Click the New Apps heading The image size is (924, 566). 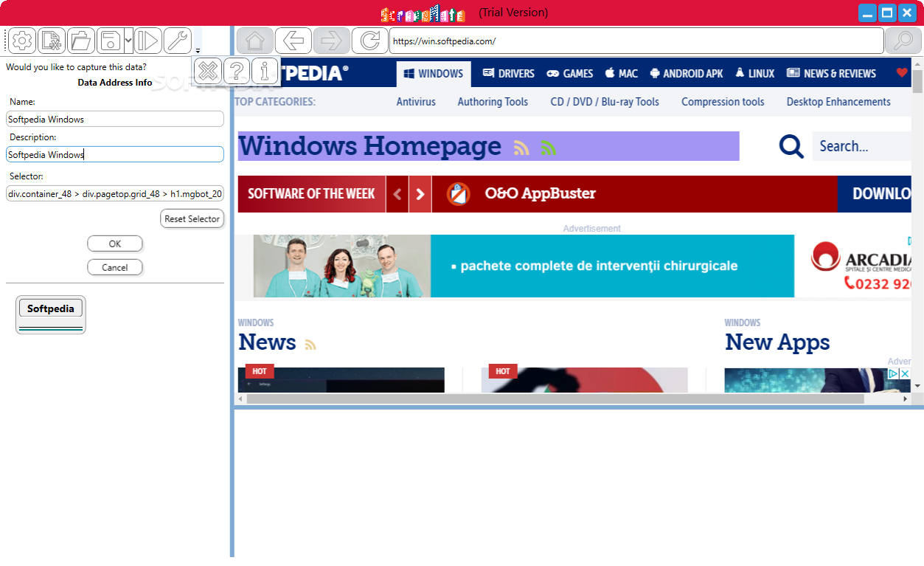click(x=777, y=342)
